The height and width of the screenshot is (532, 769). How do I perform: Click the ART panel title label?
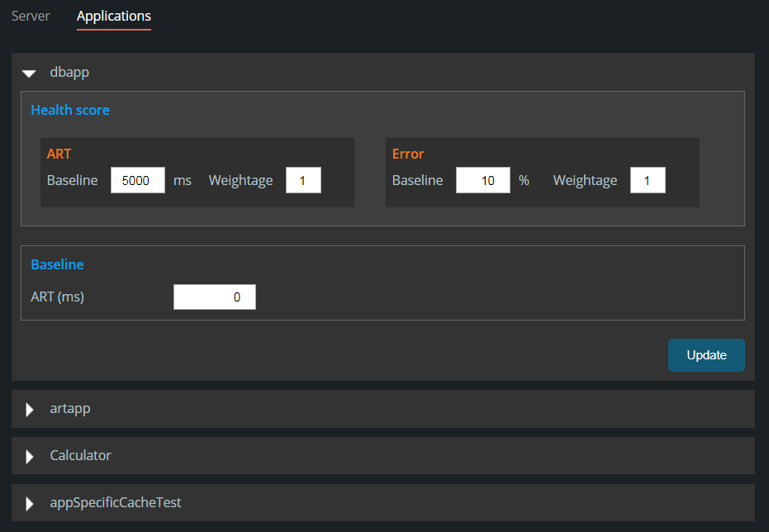coord(59,153)
